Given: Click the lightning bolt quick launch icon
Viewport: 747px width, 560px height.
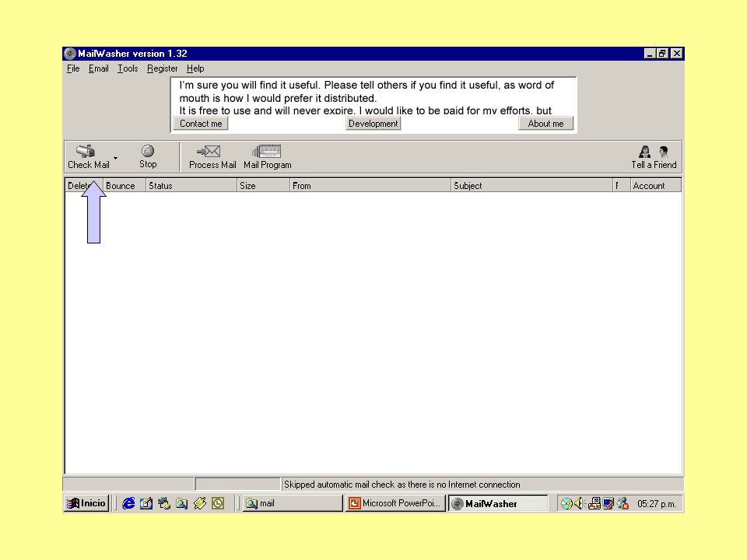Looking at the screenshot, I should (200, 503).
